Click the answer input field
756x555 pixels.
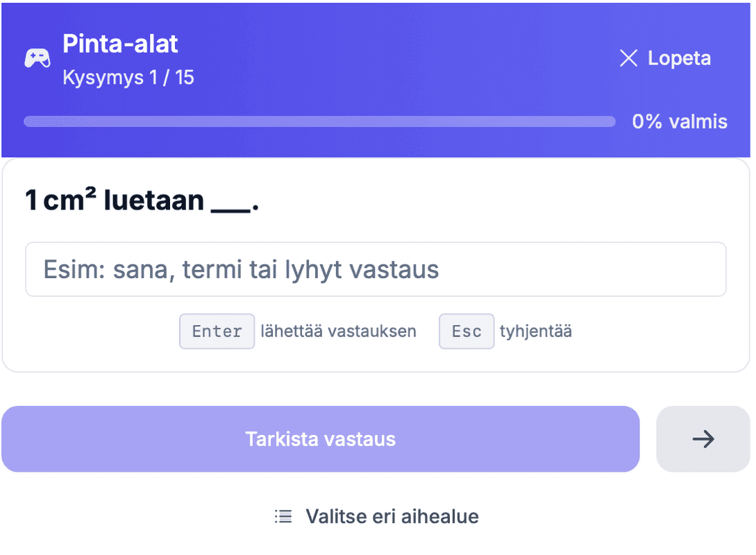pyautogui.click(x=376, y=269)
